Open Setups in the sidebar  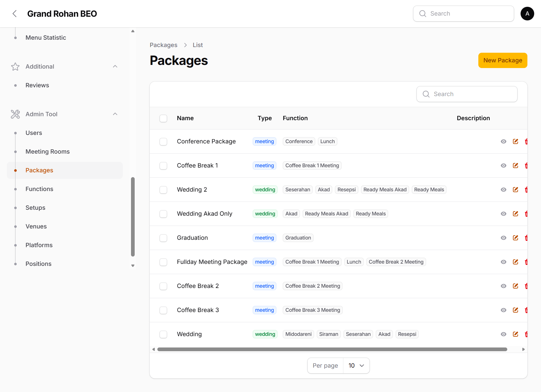pyautogui.click(x=35, y=208)
